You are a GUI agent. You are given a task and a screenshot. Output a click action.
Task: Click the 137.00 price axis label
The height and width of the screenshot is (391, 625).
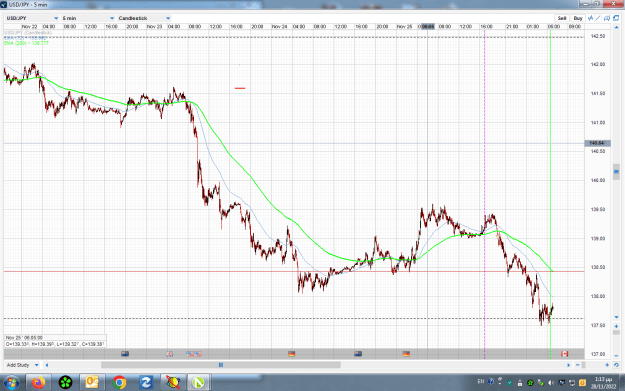598,354
